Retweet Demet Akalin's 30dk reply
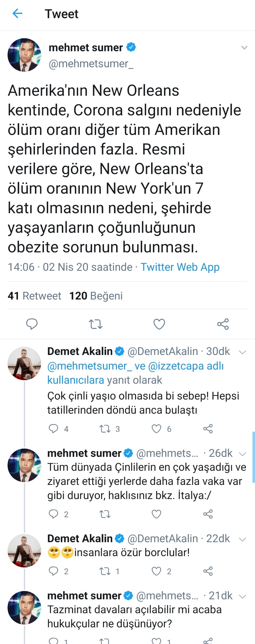This screenshot has width=255, height=644. click(105, 429)
